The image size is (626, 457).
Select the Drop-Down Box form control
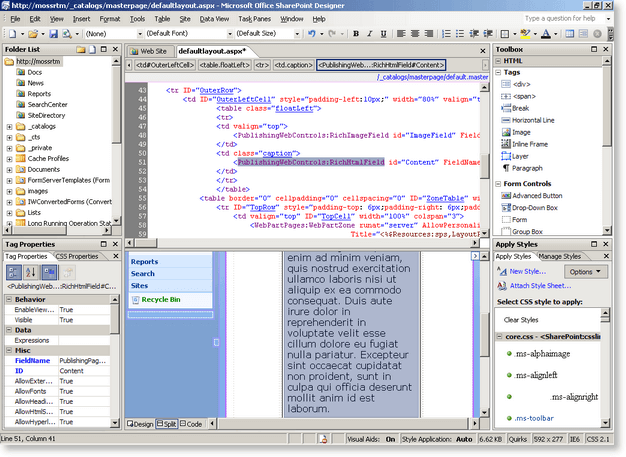[x=529, y=208]
